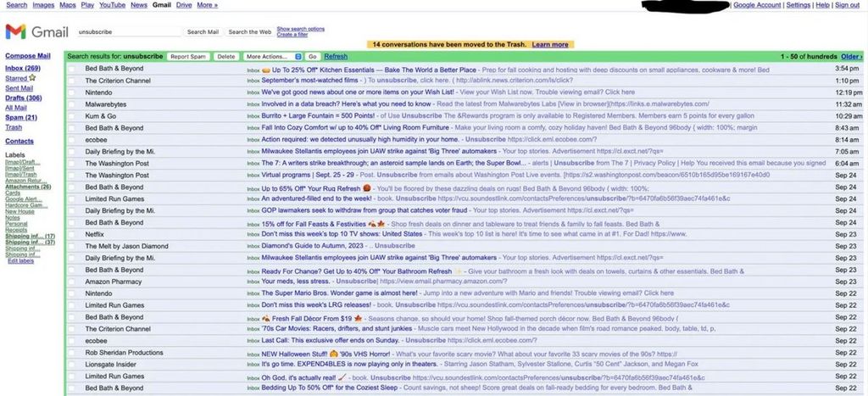Expand the More » menu in top bar
The height and width of the screenshot is (396, 868).
207,5
